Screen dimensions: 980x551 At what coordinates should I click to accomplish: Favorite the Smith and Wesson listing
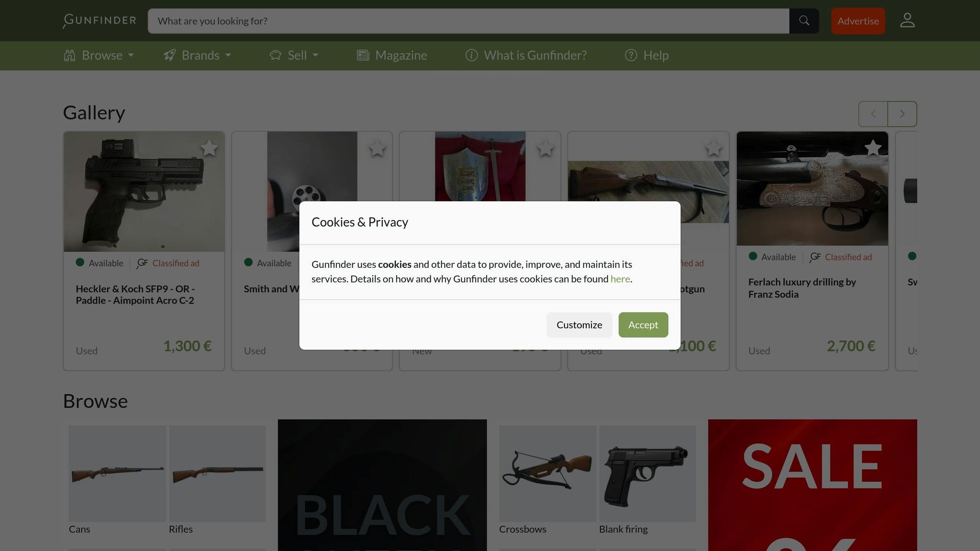click(377, 149)
